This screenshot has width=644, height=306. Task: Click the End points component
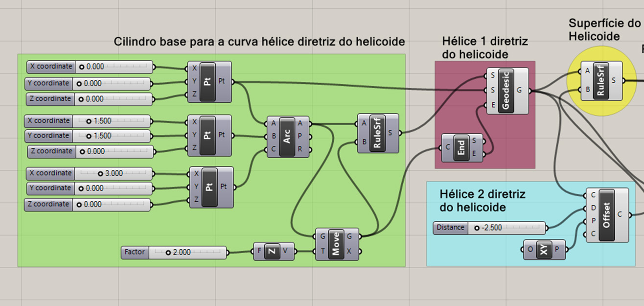pos(461,148)
